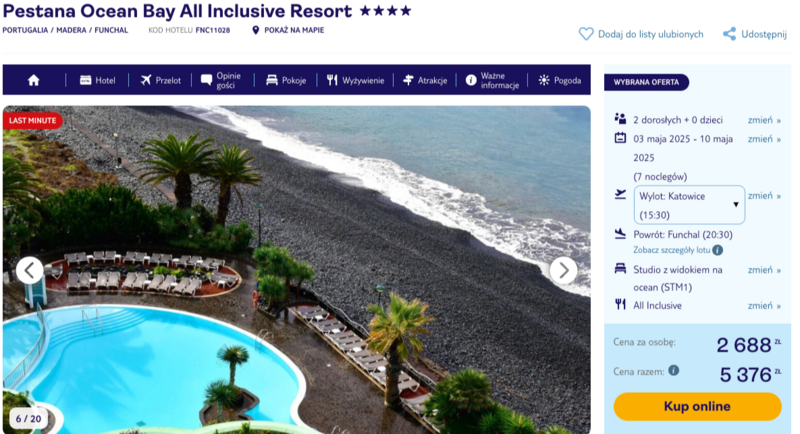
Task: Click the map pin icon Pokaż na mapie
Action: [x=256, y=30]
